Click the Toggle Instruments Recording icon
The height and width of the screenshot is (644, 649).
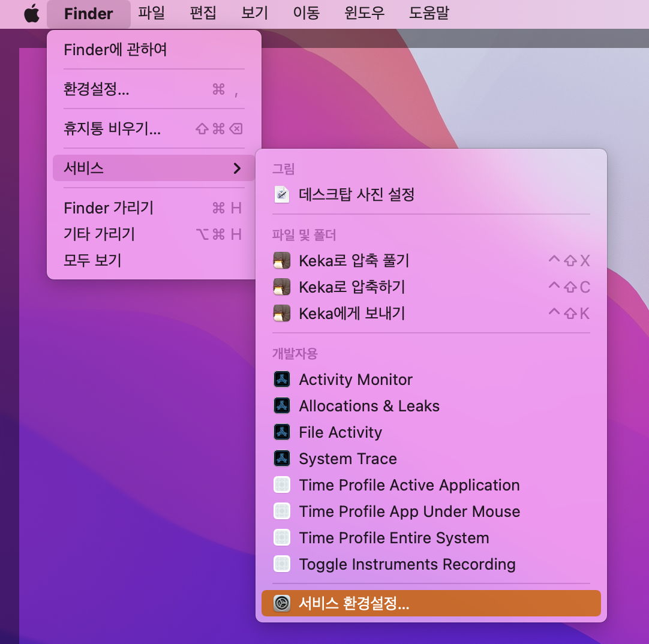(x=282, y=564)
